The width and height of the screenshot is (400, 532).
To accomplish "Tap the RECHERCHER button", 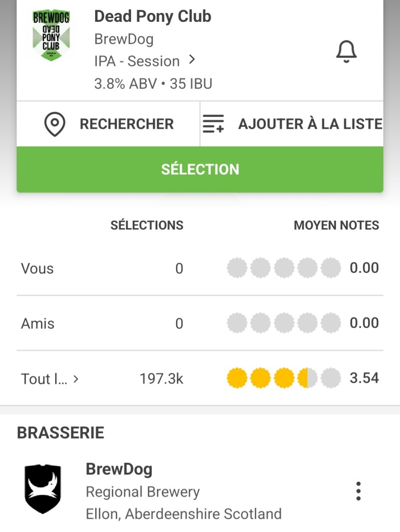I will [x=126, y=124].
